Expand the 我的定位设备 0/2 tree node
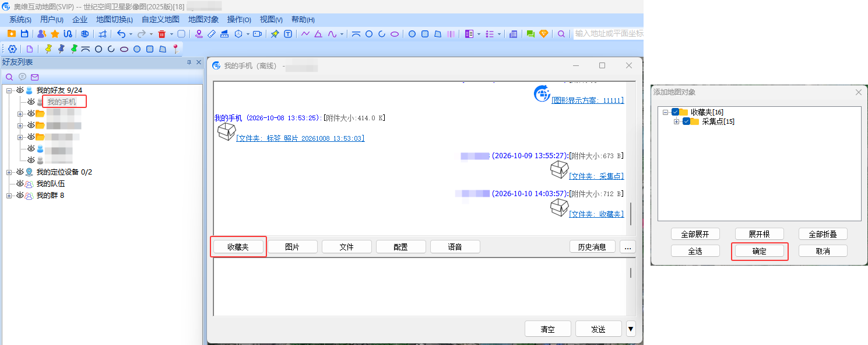The image size is (868, 345). pyautogui.click(x=9, y=172)
